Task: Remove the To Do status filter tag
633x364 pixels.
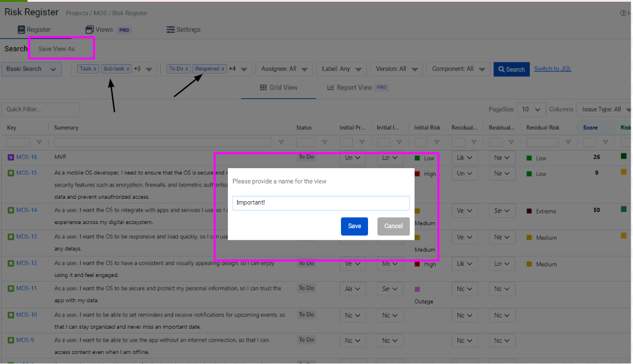Action: point(187,69)
